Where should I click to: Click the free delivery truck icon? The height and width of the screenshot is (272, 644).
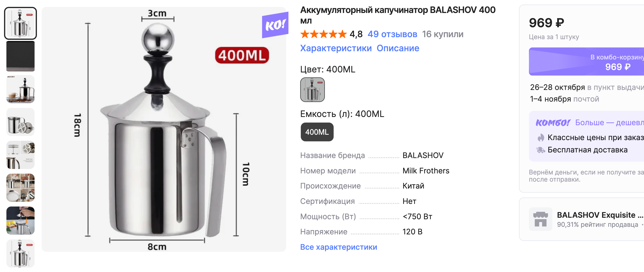pos(540,150)
